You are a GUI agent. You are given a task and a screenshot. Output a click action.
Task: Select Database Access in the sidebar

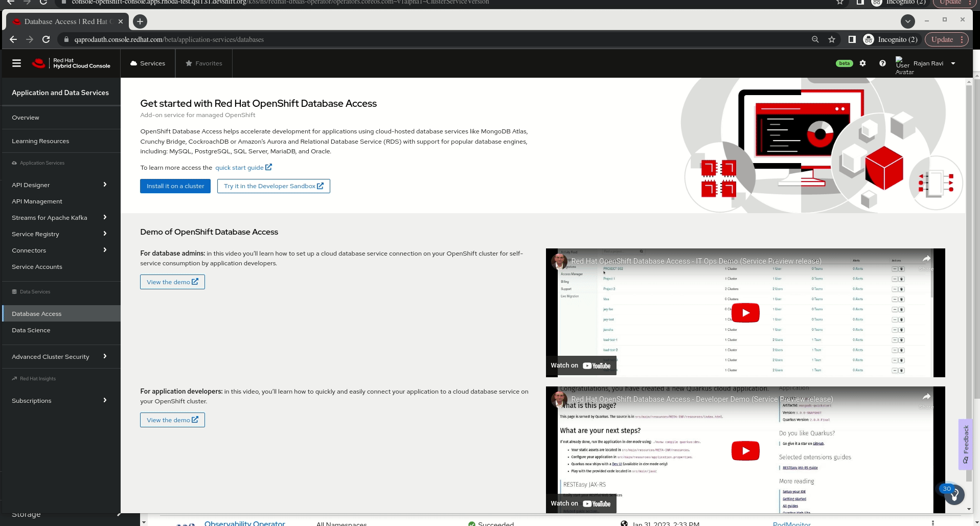[x=61, y=314]
